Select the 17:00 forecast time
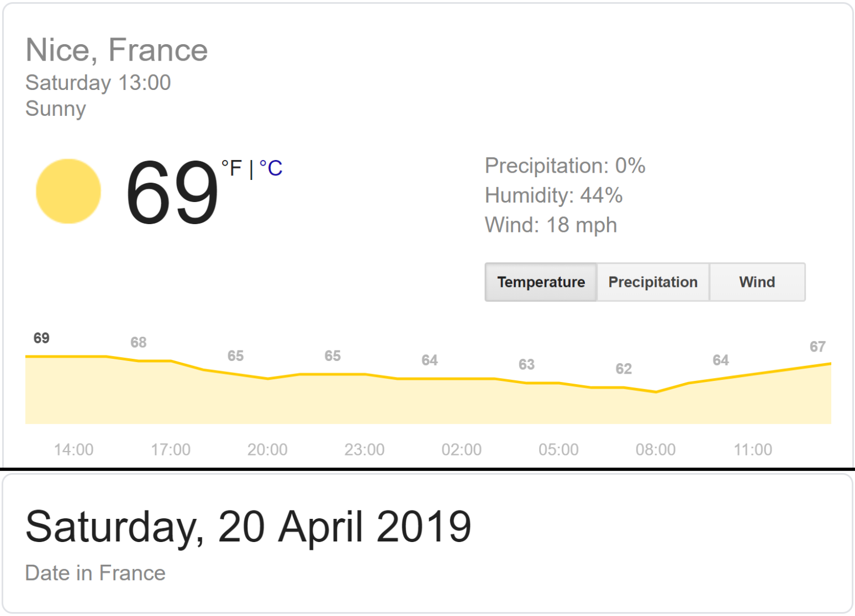 click(x=171, y=449)
